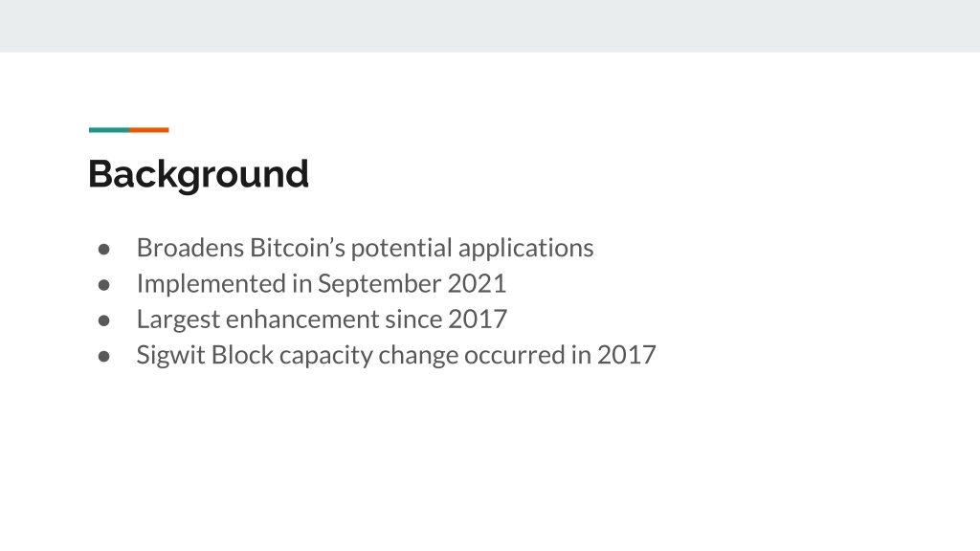
Task: Click the Background slide title
Action: click(x=198, y=175)
